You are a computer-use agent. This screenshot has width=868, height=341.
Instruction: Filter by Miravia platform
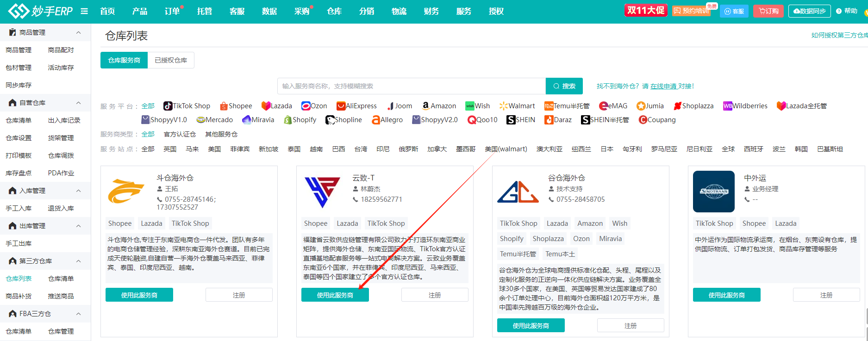click(x=258, y=120)
